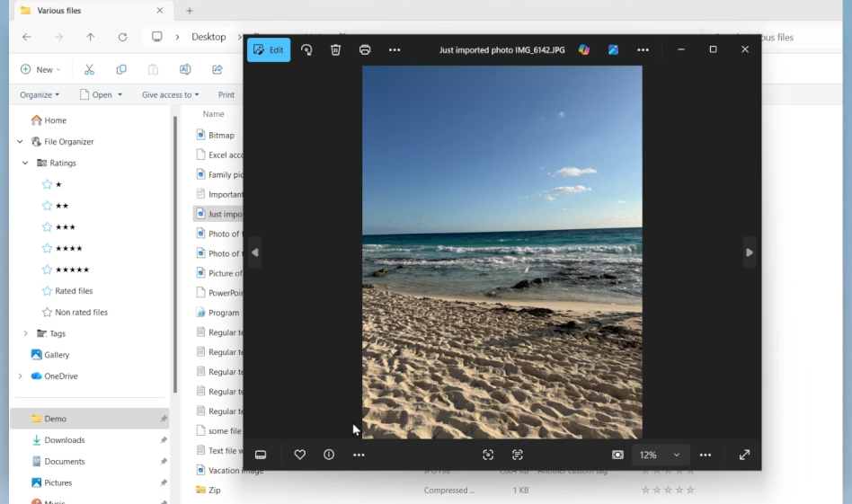Image resolution: width=852 pixels, height=504 pixels.
Task: Favorite the photo with the heart icon
Action: 300,455
